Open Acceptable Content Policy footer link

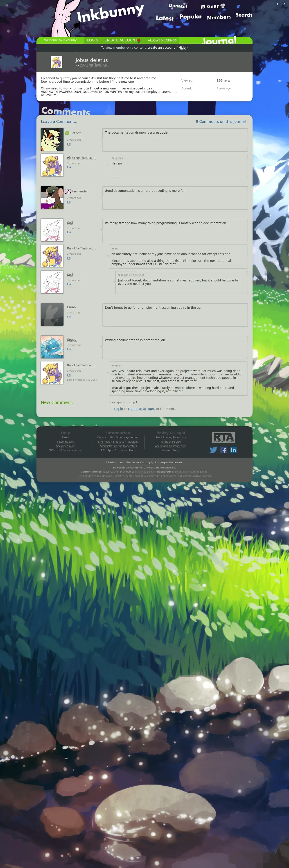pos(171,446)
